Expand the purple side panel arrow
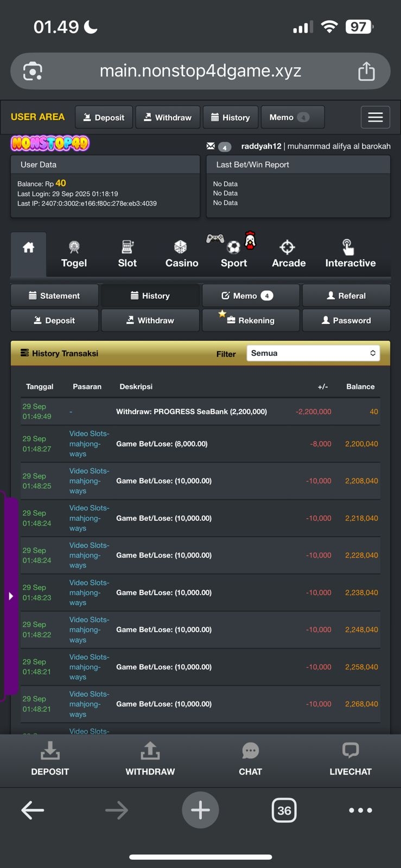This screenshot has height=868, width=401. [11, 596]
